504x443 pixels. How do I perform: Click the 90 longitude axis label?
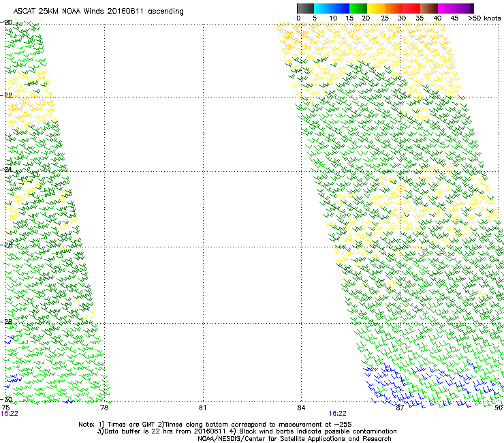point(499,408)
